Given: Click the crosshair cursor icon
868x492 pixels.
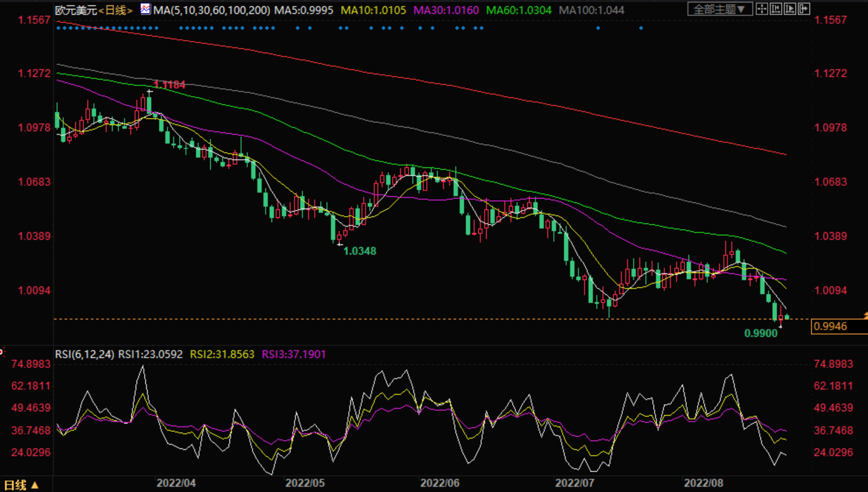Looking at the screenshot, I should click(x=762, y=9).
